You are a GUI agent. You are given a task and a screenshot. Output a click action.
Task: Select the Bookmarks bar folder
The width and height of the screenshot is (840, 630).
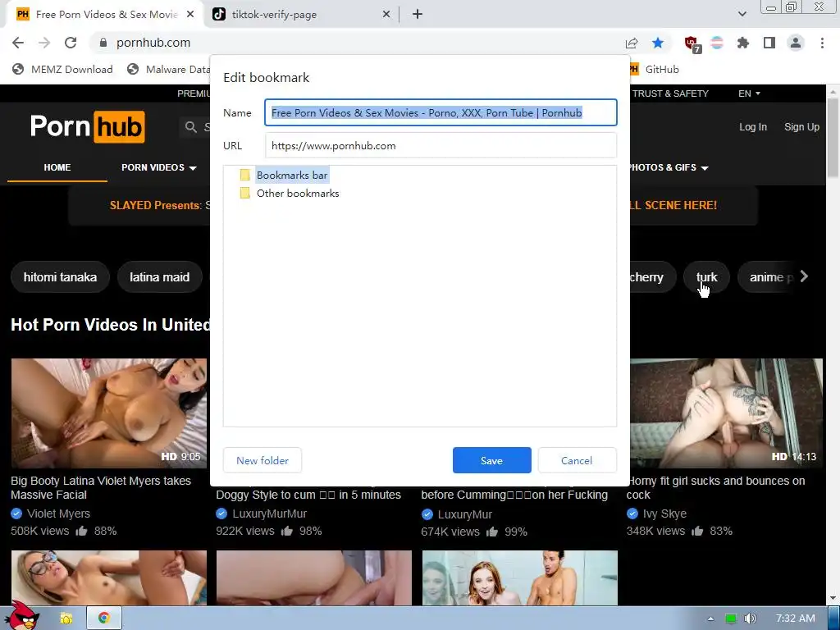coord(292,176)
